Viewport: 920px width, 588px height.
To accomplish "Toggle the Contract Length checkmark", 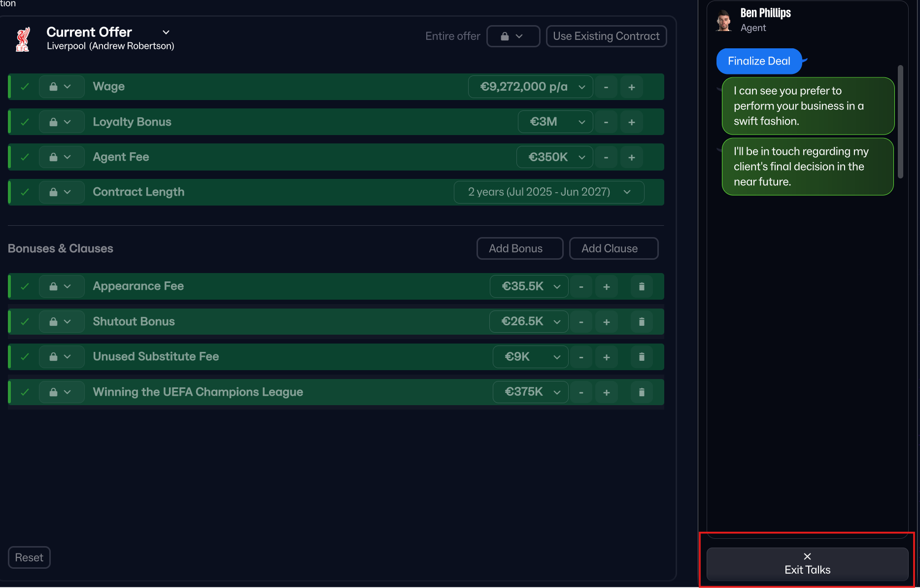I will click(25, 192).
